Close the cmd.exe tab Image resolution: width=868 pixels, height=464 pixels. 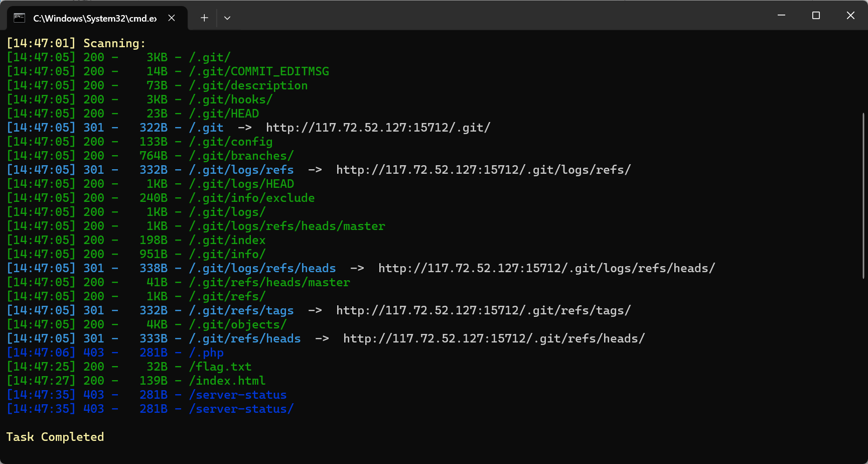point(172,18)
